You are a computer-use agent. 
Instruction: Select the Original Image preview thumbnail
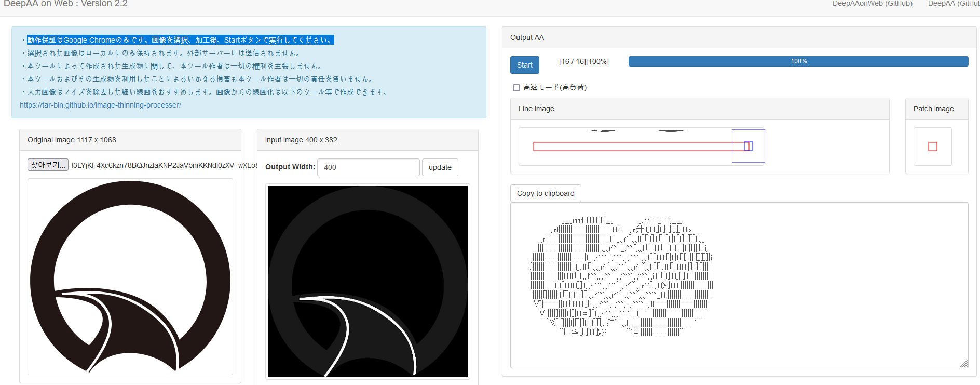coord(130,276)
